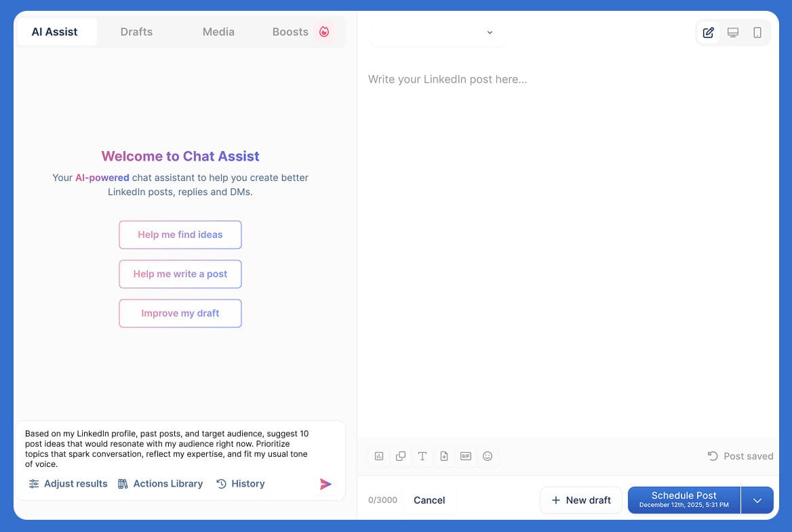The height and width of the screenshot is (532, 792).
Task: Click the text formatting T icon
Action: [x=422, y=456]
